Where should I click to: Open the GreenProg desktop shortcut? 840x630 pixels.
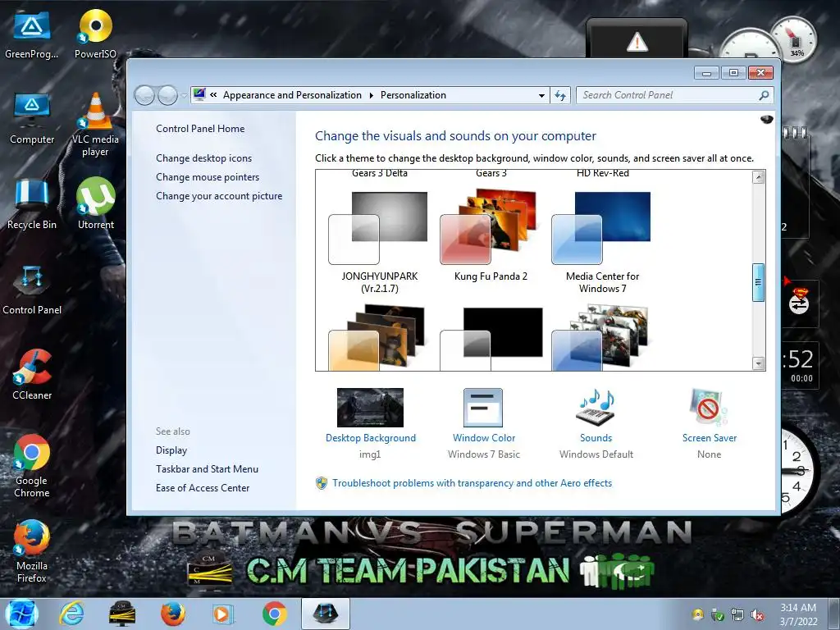point(32,35)
